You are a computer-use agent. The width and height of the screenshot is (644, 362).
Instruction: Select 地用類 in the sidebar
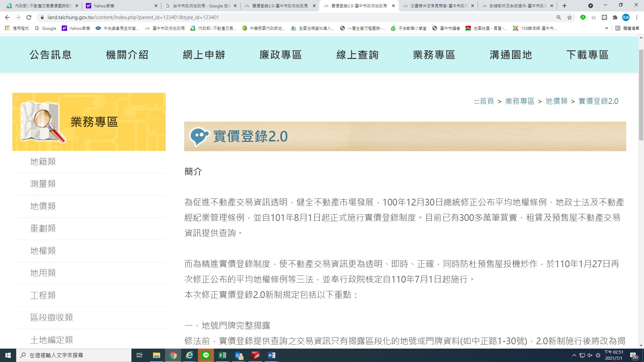click(x=89, y=273)
